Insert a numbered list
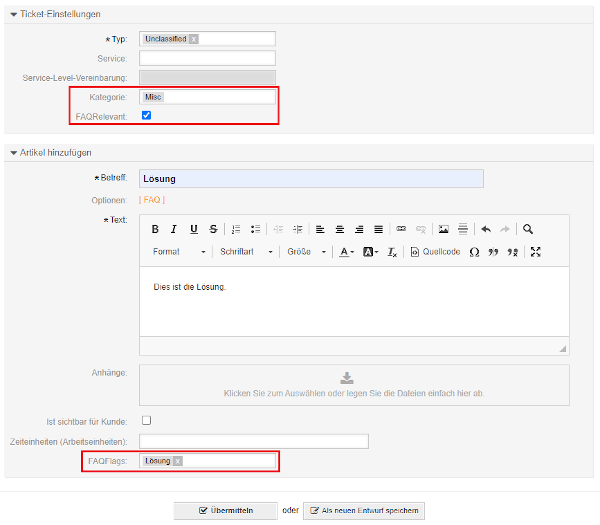 [236, 229]
